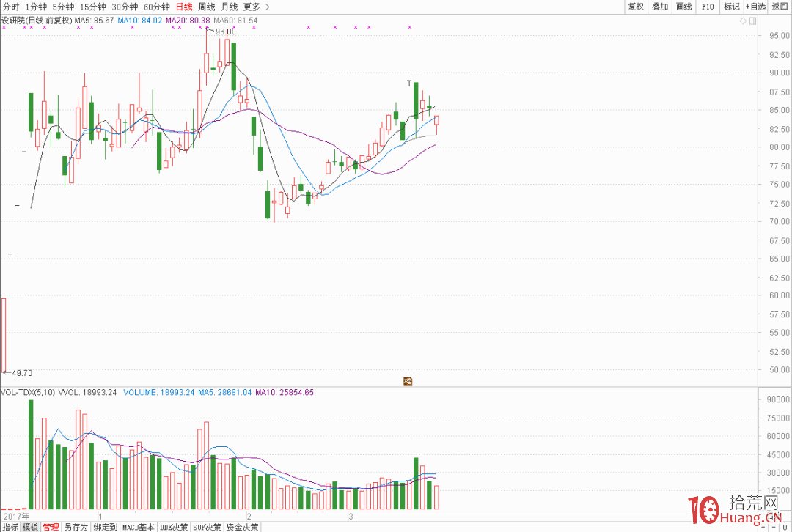Click the split-window layout icon
Image resolution: width=792 pixels, height=532 pixels.
tap(752, 21)
